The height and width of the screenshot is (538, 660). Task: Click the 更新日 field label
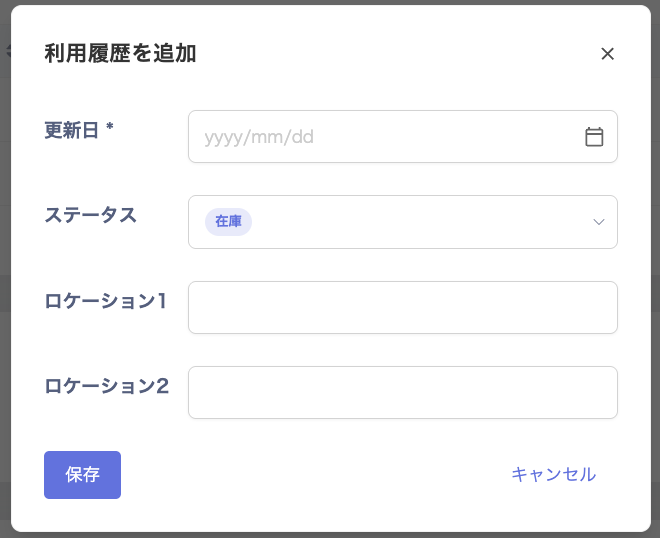point(70,129)
